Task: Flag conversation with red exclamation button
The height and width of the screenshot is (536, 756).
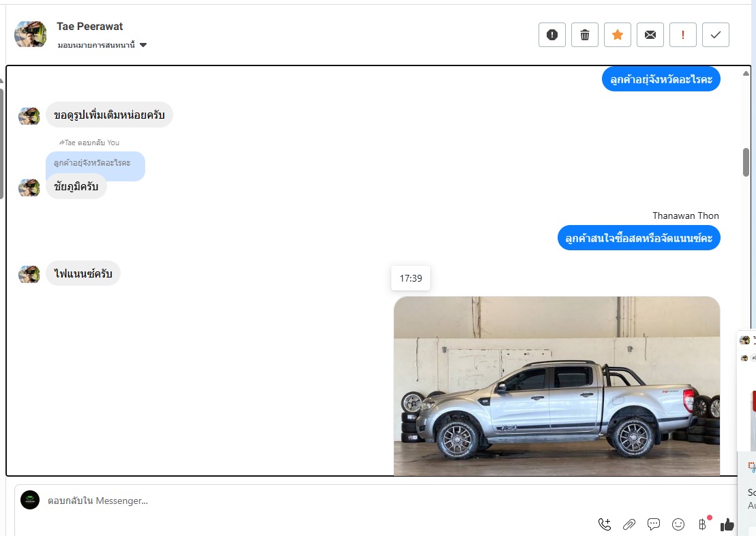Action: tap(682, 35)
